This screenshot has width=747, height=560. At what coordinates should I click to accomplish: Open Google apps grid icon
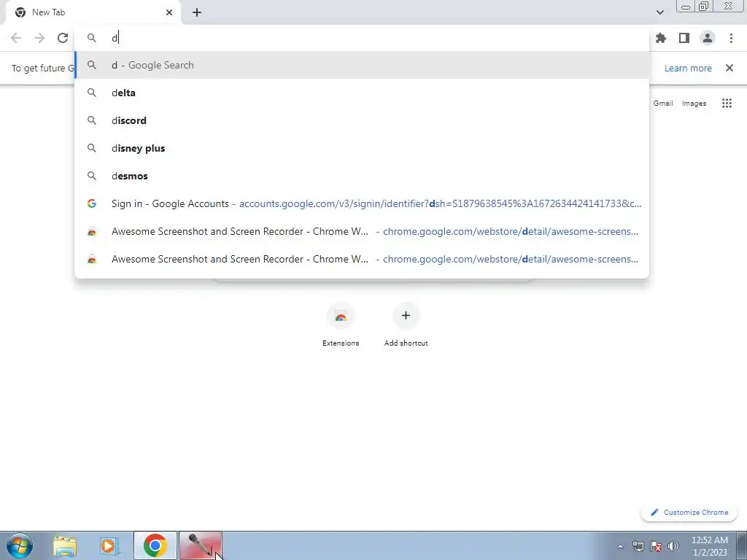tap(727, 104)
